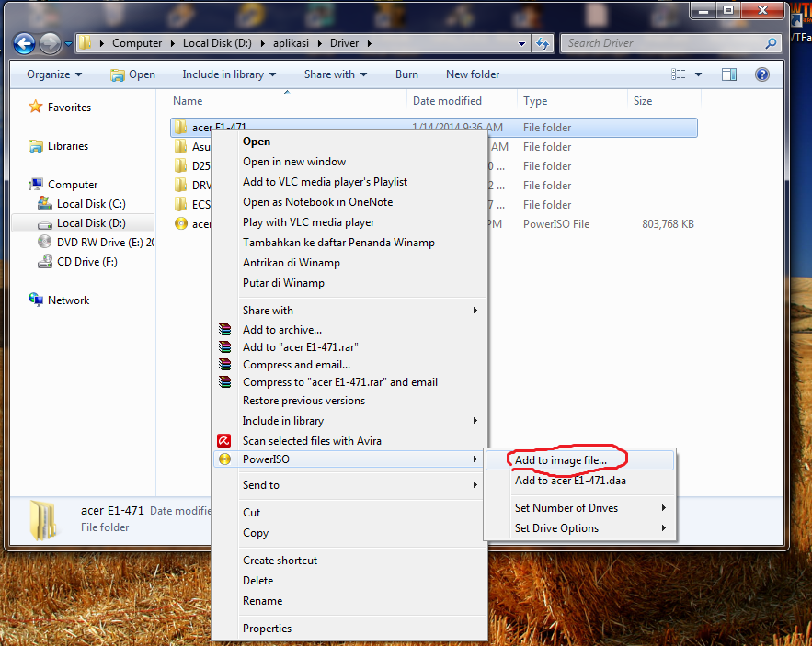Choose Properties from the context menu
This screenshot has width=812, height=646.
(267, 628)
